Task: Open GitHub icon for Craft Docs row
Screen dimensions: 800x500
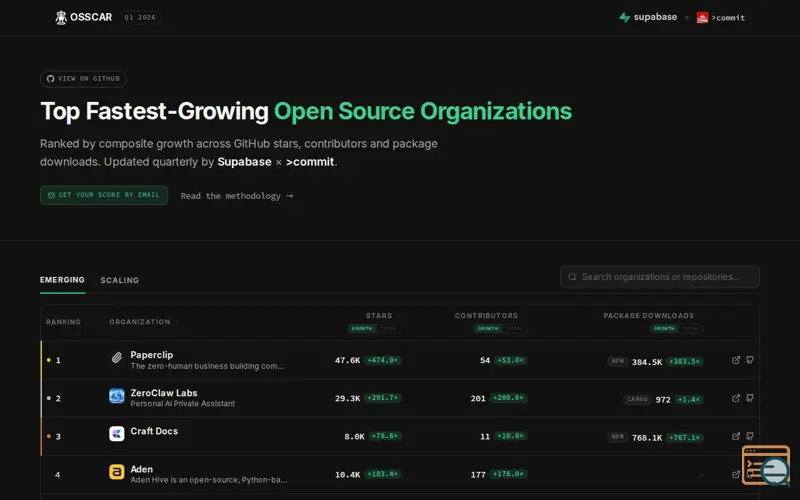Action: pos(749,436)
